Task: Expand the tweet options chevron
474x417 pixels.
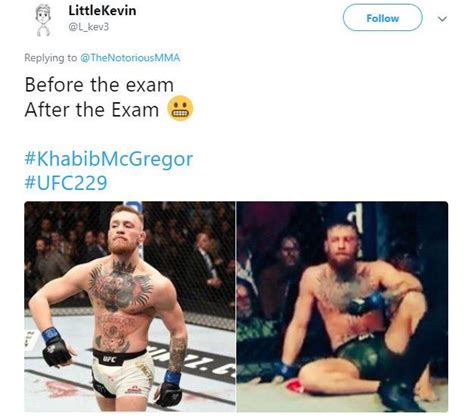Action: tap(442, 19)
